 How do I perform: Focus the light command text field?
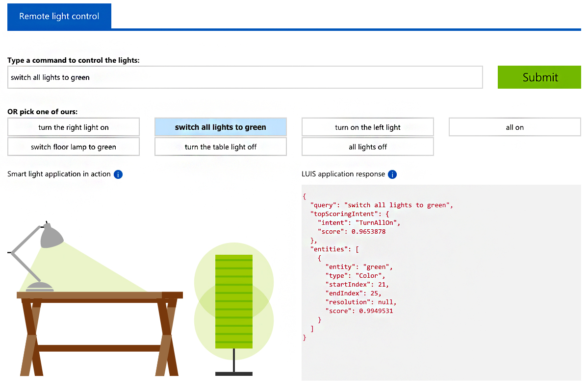click(245, 77)
